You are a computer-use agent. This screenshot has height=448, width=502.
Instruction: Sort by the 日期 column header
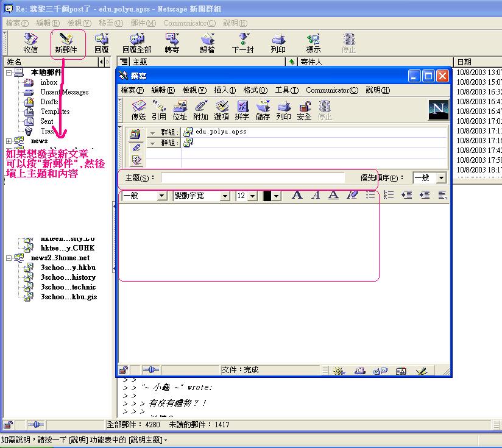(478, 62)
